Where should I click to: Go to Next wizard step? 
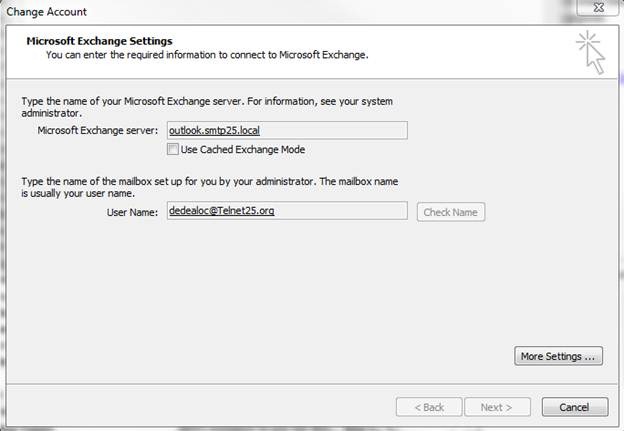click(497, 407)
